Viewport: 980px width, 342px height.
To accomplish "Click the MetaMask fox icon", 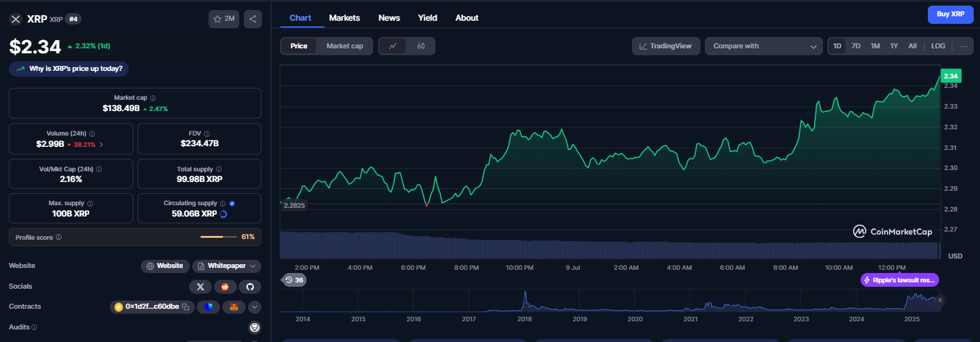I will (234, 307).
